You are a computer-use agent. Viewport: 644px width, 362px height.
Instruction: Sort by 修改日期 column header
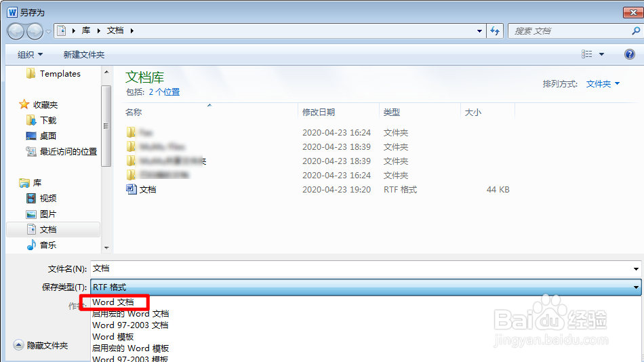319,112
